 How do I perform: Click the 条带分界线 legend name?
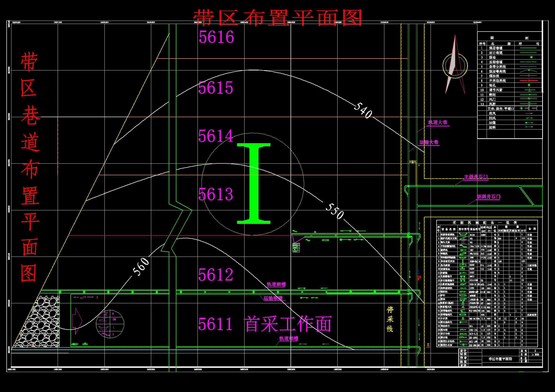pos(498,67)
